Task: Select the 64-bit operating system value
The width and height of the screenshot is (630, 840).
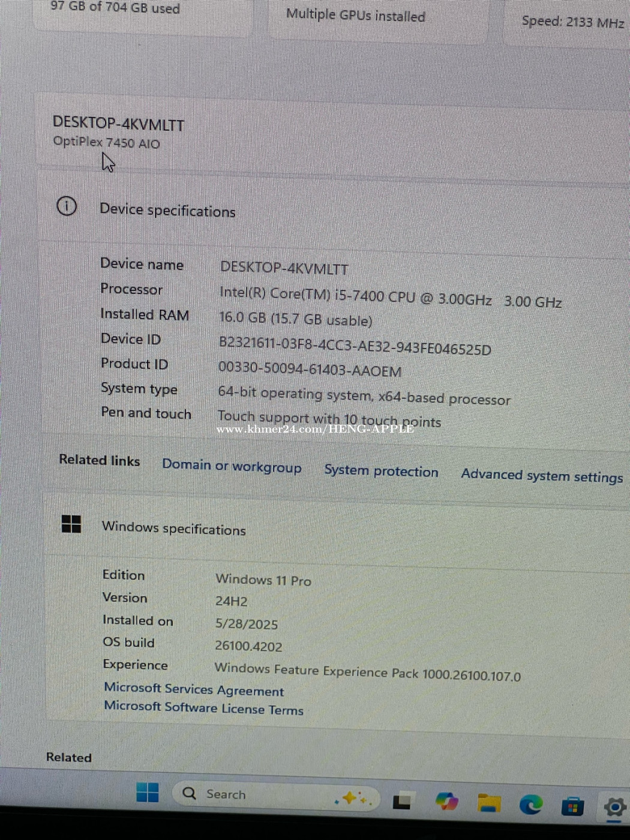Action: (x=364, y=396)
